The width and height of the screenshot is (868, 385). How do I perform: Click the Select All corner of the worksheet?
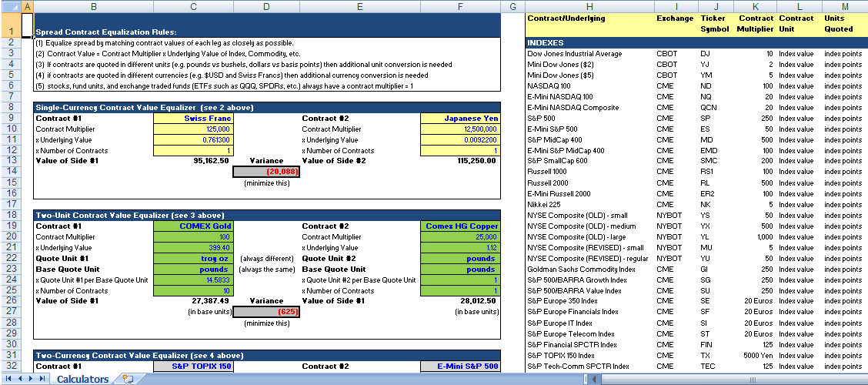(x=11, y=7)
